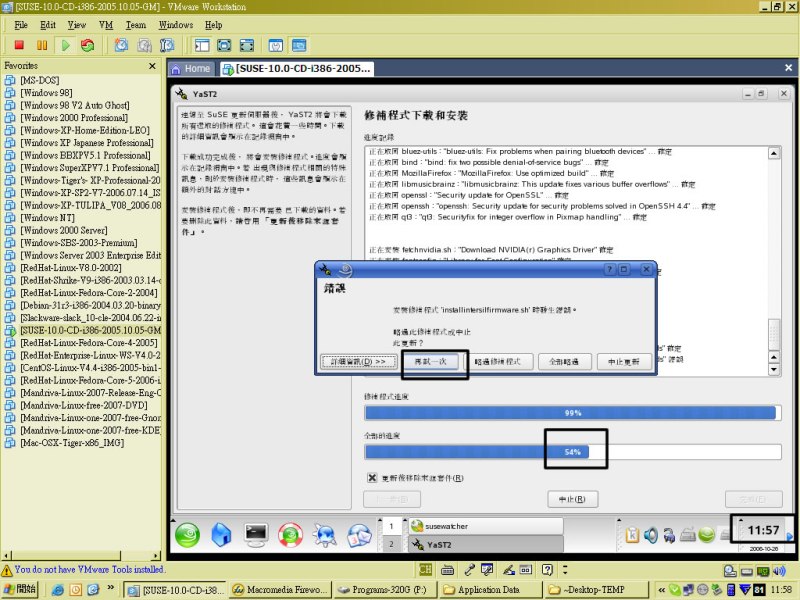Select [Mac-OSX-Tiger-x86_IMG] in Favorites list
Screen dimensions: 800x600
click(72, 443)
